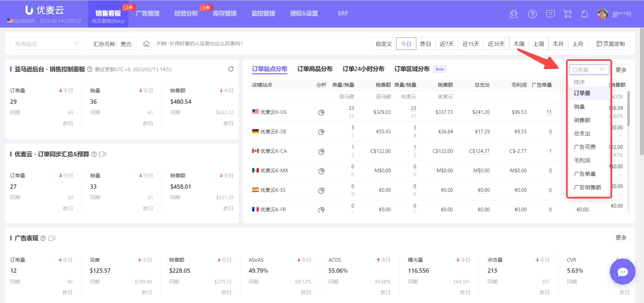The image size is (644, 303).
Task: Click 更多 in 广告表现 section
Action: click(621, 237)
